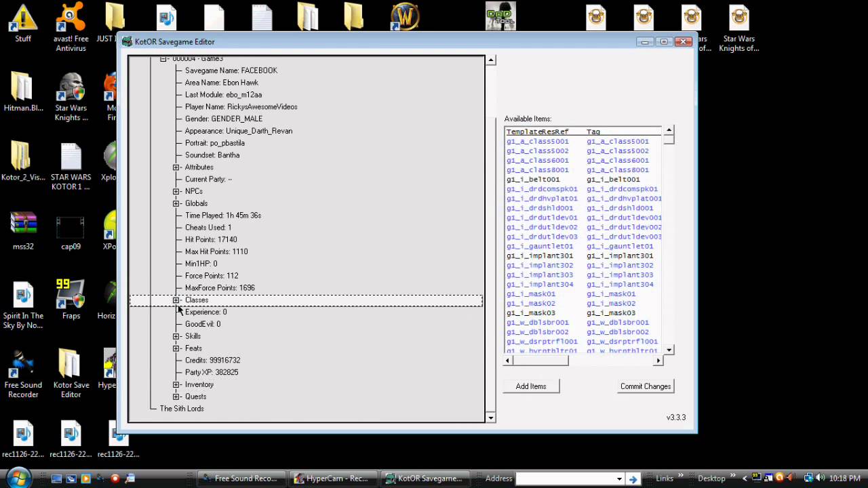Viewport: 868px width, 488px height.
Task: Click the Show Desktop quick launch icon
Action: [x=56, y=479]
